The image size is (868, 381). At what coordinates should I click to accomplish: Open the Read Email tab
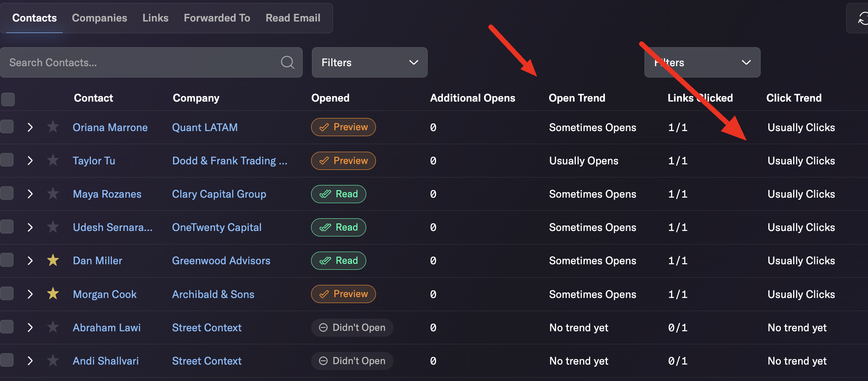click(293, 18)
